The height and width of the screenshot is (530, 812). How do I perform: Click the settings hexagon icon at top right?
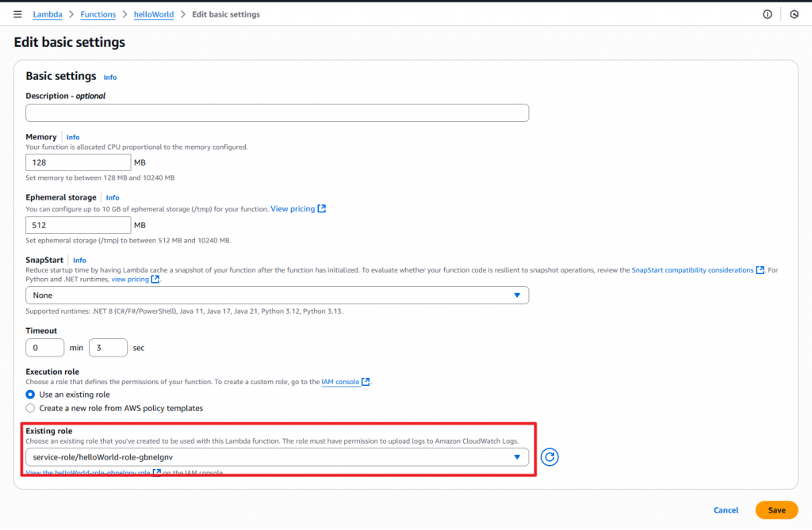[x=794, y=14]
